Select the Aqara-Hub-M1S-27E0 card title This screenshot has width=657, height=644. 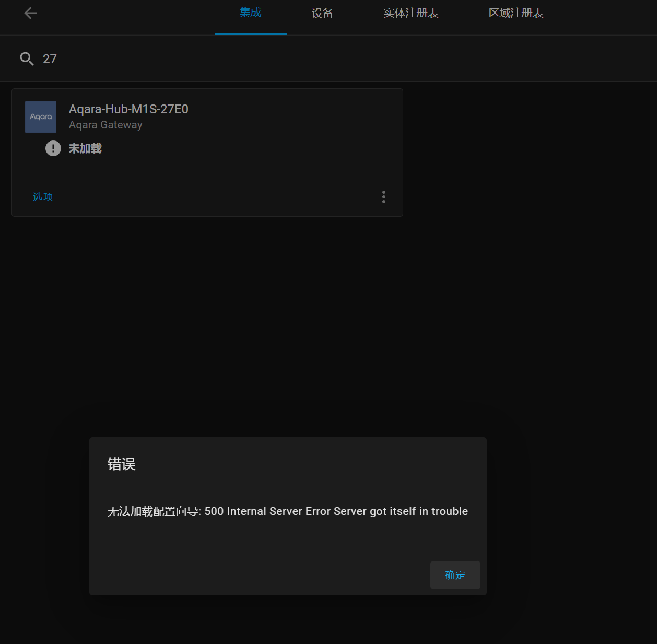128,109
